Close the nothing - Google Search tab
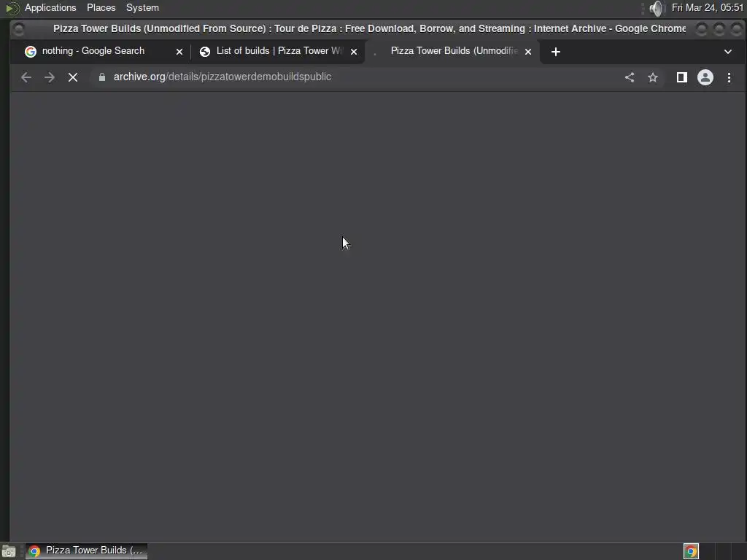 pyautogui.click(x=179, y=52)
